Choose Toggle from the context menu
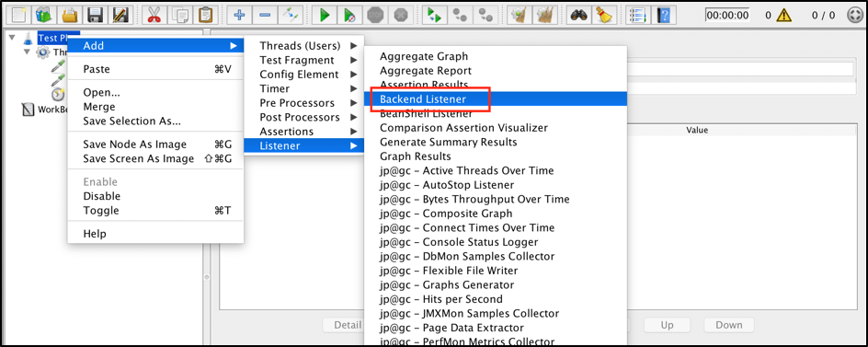 (x=155, y=211)
